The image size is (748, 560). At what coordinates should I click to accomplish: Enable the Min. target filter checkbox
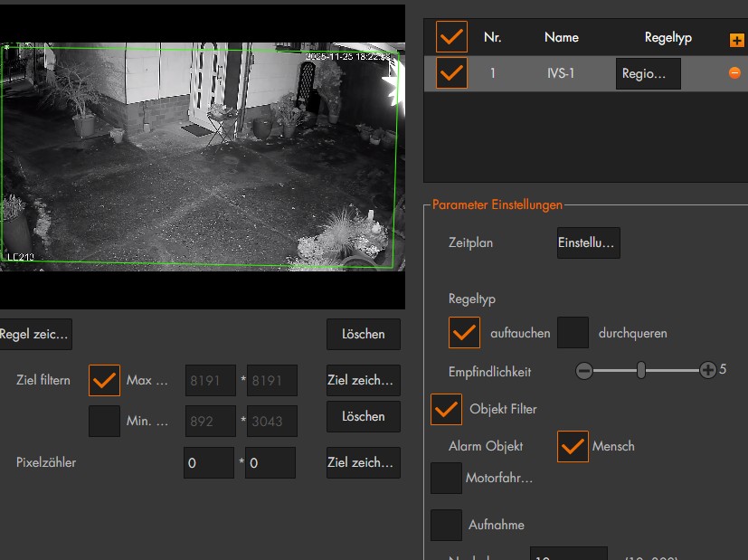pyautogui.click(x=104, y=421)
